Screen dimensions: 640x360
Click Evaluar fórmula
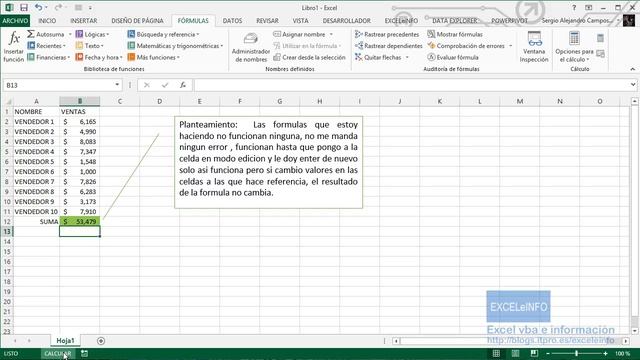click(453, 57)
